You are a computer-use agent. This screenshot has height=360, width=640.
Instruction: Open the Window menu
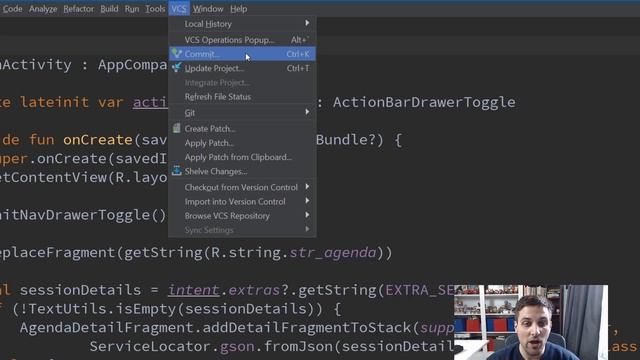click(x=208, y=9)
